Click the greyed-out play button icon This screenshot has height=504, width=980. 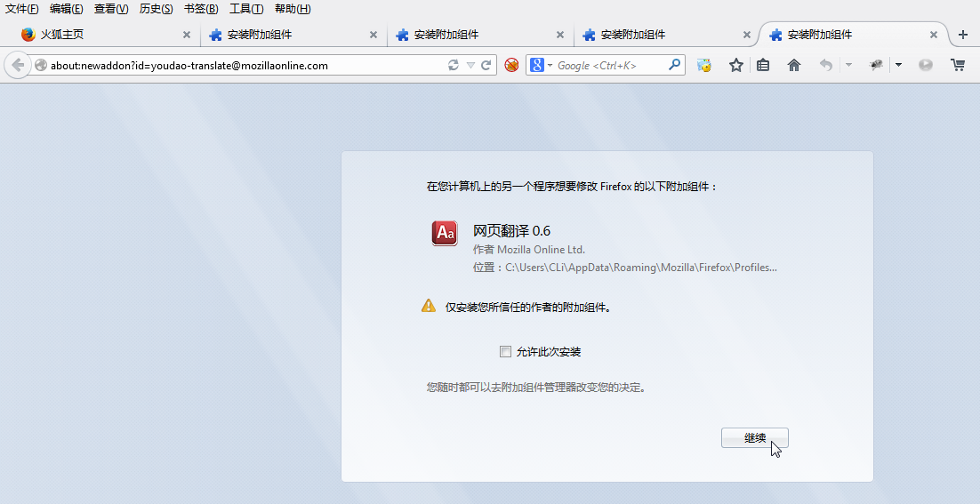(926, 65)
